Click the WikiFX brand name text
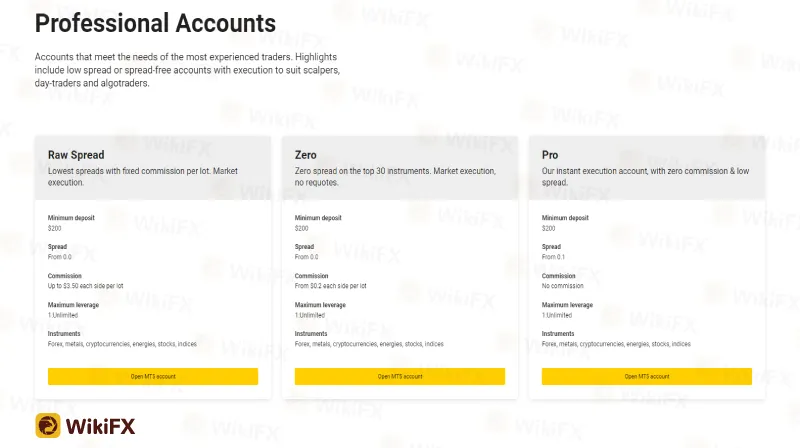Viewport: 800px width, 448px height. (101, 427)
